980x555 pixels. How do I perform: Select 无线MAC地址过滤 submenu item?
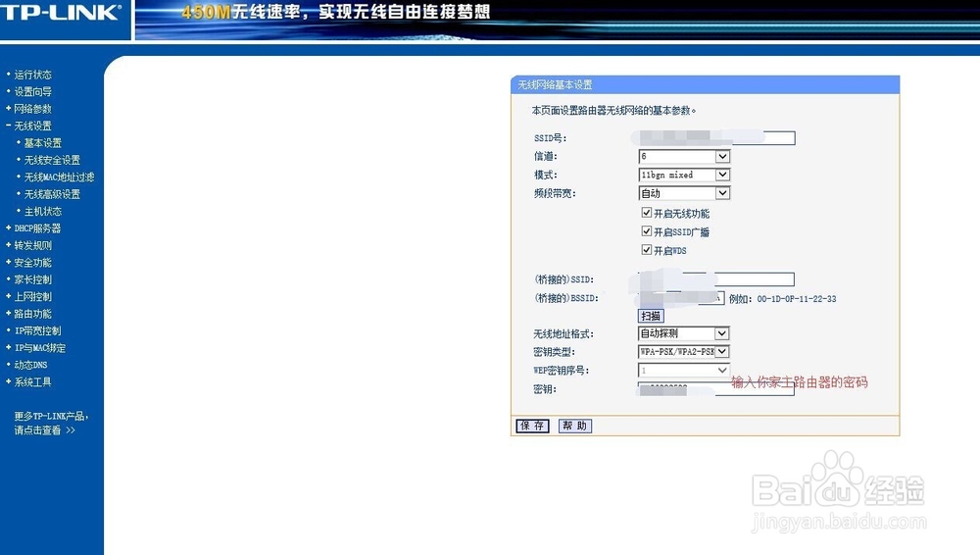point(59,177)
